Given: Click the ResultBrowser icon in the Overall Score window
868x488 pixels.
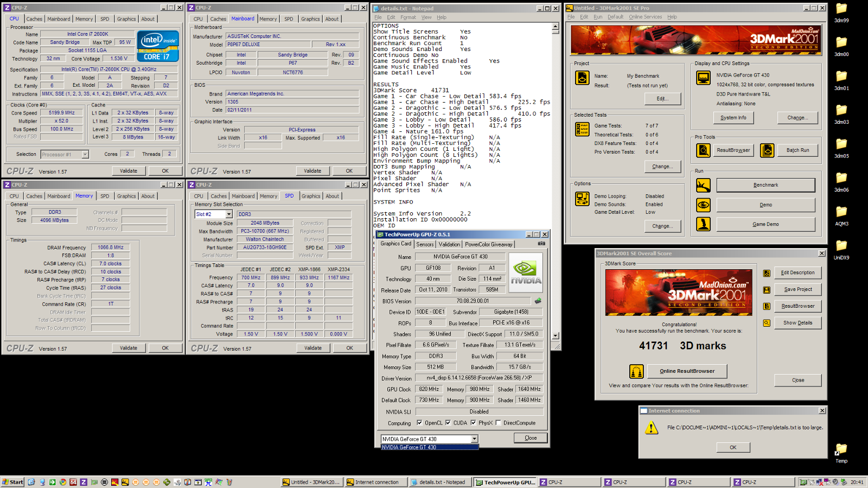Looking at the screenshot, I should point(767,306).
